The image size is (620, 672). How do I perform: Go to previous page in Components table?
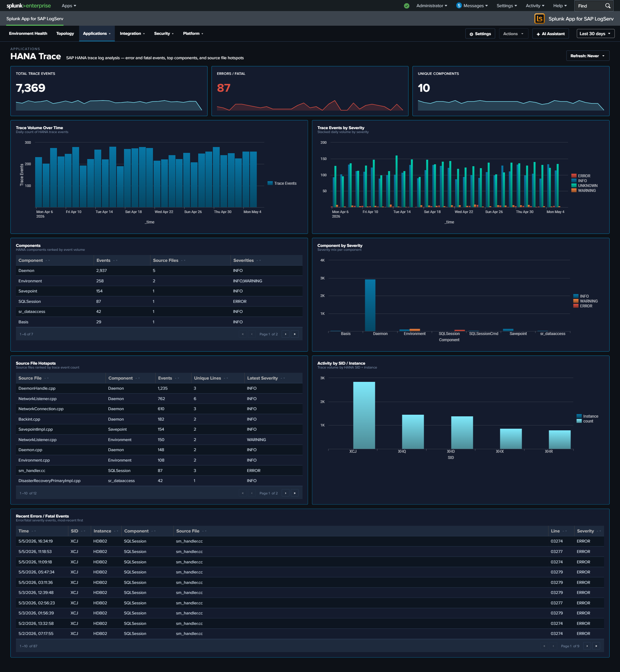[252, 334]
